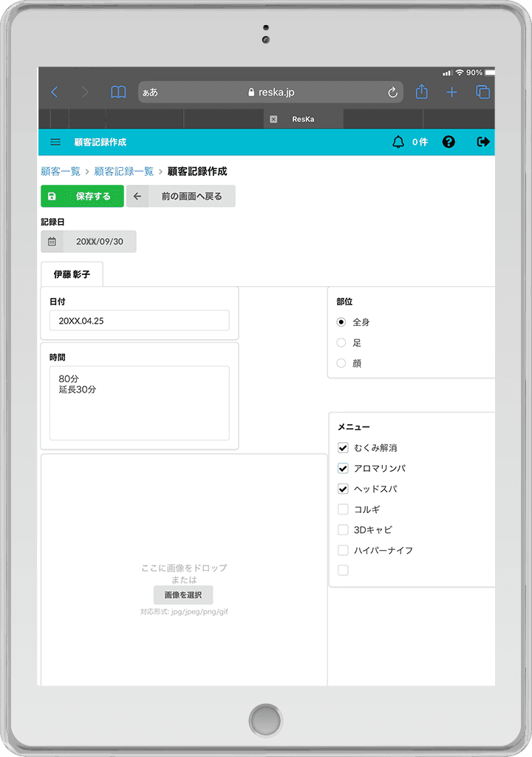Follow the 顧客記録一覧 breadcrumb link
Viewport: 532px width, 757px height.
(x=123, y=172)
